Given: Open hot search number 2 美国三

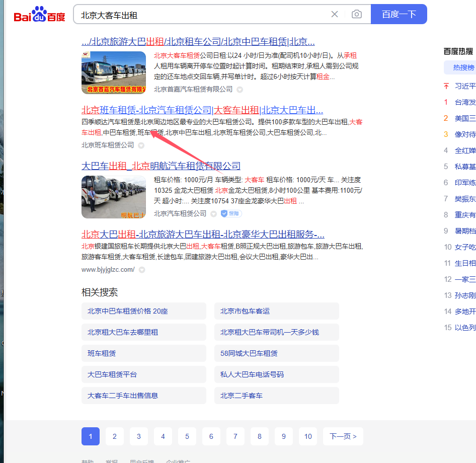Looking at the screenshot, I should click(465, 118).
